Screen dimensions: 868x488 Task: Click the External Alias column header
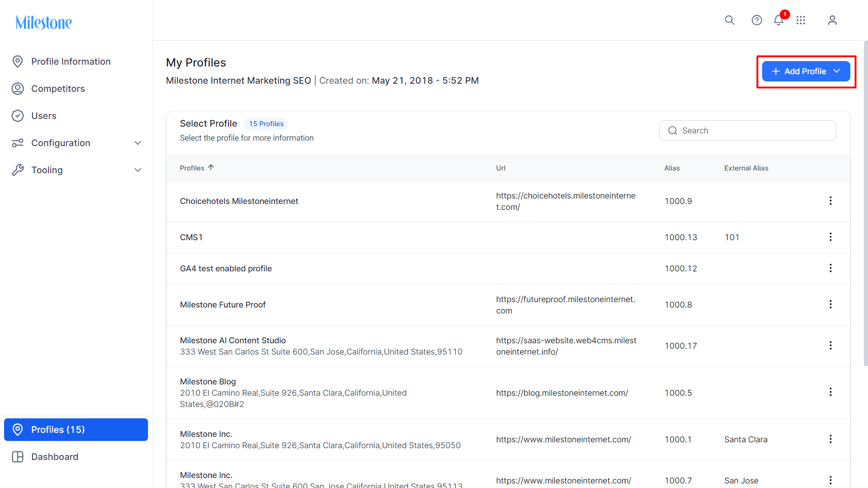746,168
